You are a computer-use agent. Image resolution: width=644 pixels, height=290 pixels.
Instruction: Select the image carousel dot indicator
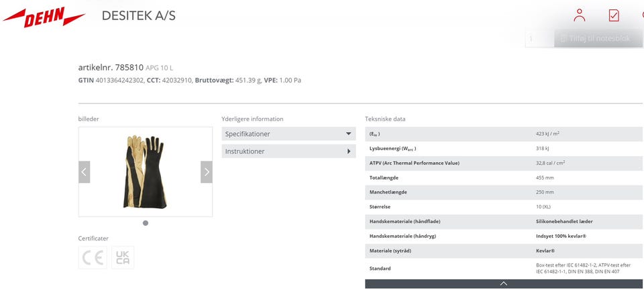[x=146, y=223]
